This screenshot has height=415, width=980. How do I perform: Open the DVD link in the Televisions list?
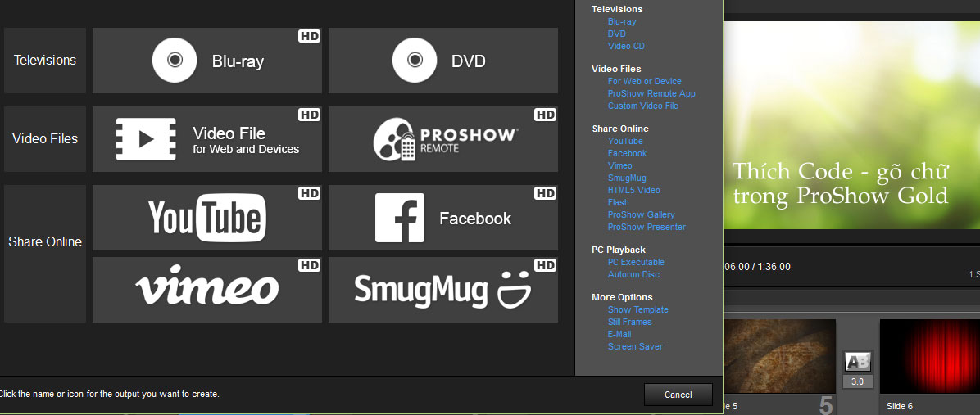coord(616,34)
